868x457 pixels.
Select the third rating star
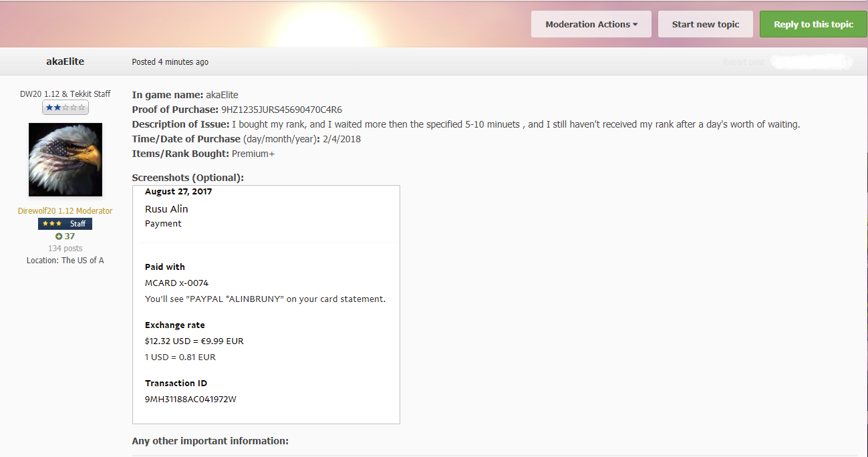point(65,108)
